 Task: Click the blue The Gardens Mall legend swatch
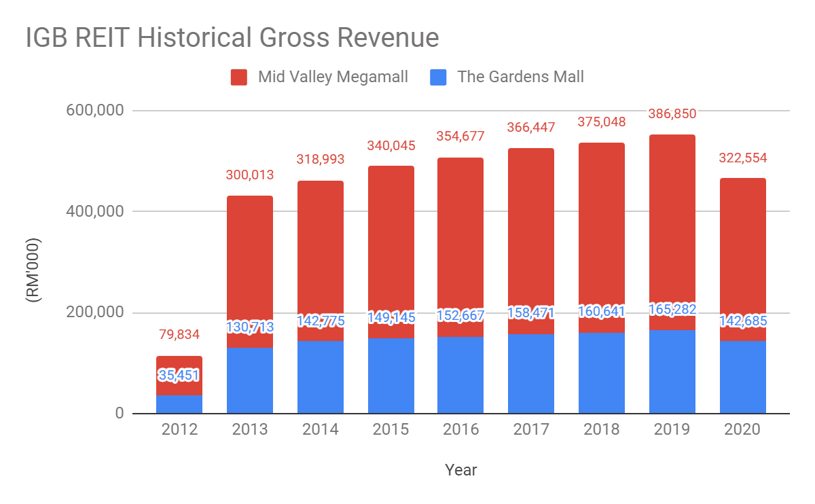(439, 77)
